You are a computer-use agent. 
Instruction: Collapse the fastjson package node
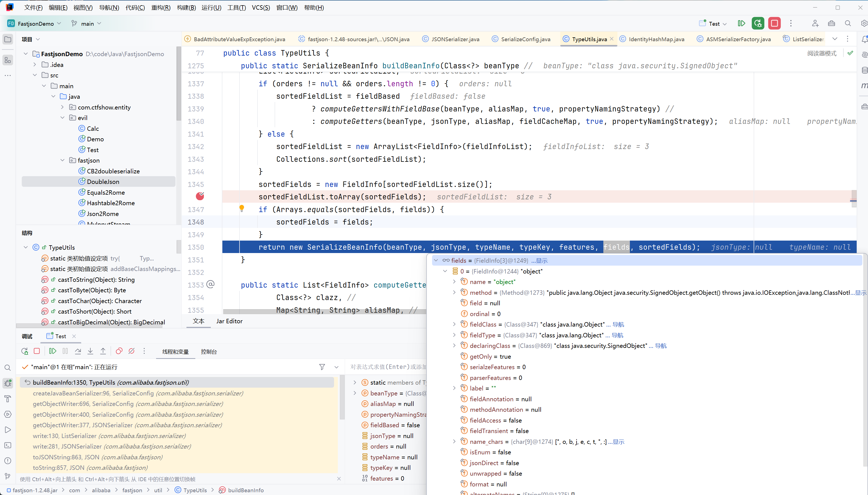pyautogui.click(x=62, y=160)
